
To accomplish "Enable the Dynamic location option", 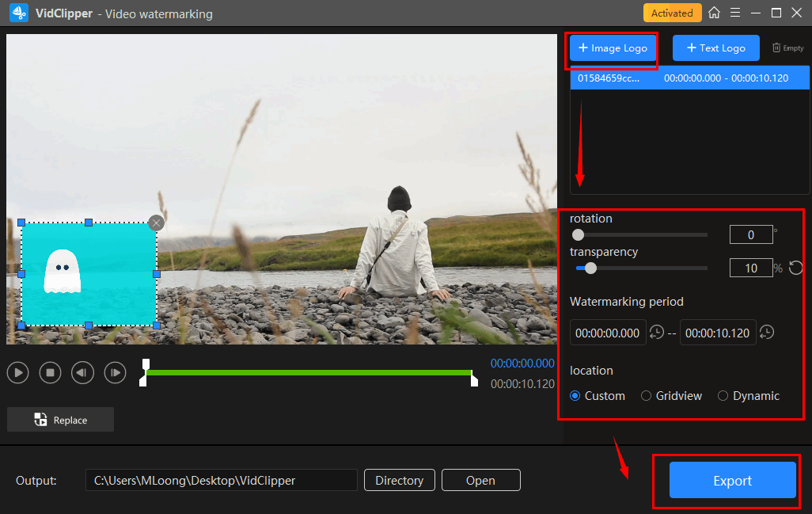I will click(723, 396).
